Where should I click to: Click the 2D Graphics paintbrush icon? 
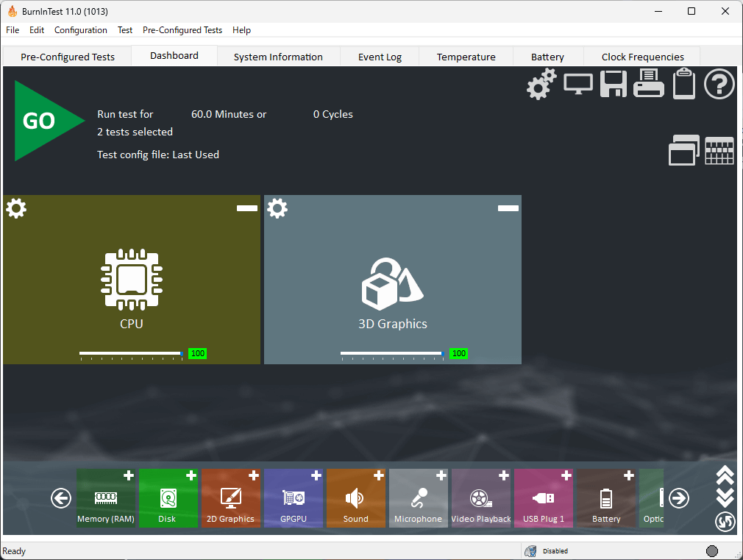point(231,498)
